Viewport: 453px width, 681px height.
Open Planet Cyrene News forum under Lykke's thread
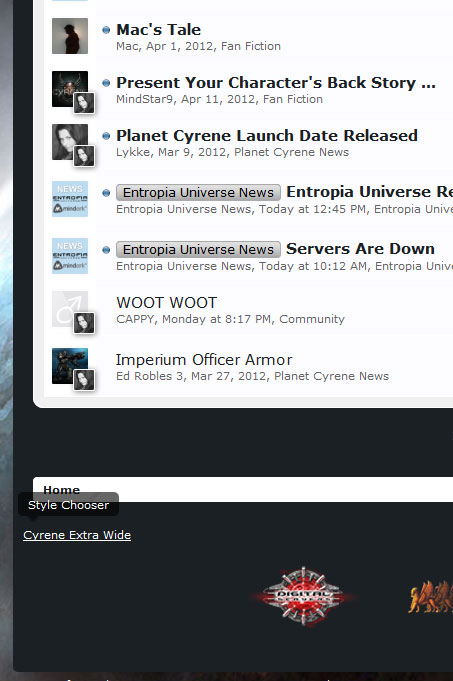point(291,152)
